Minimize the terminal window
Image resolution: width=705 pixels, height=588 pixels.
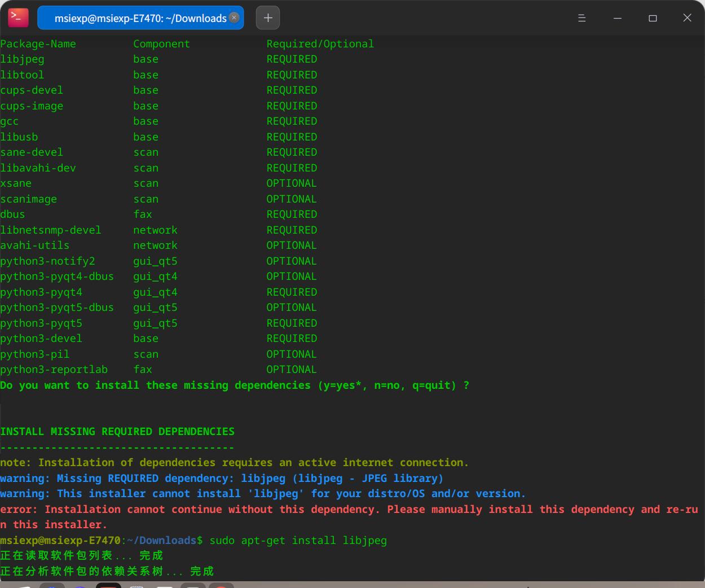point(617,17)
